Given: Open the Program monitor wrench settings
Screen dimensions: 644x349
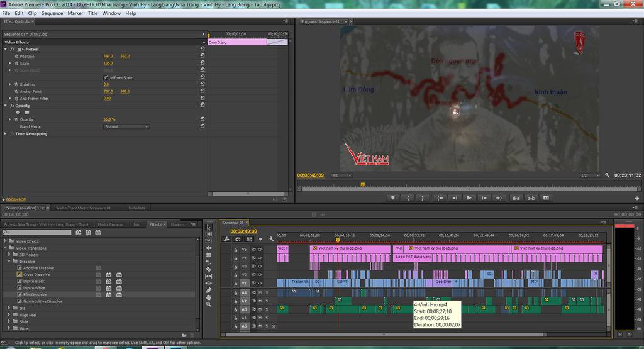Looking at the screenshot, I should (x=607, y=175).
